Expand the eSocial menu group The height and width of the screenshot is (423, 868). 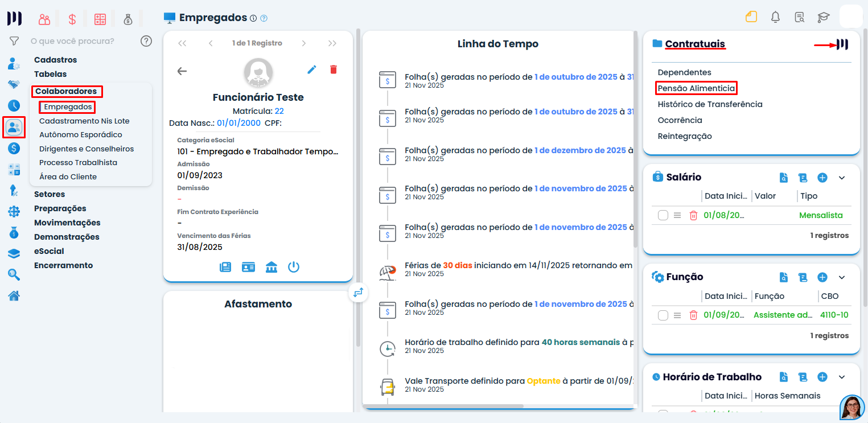click(x=49, y=251)
